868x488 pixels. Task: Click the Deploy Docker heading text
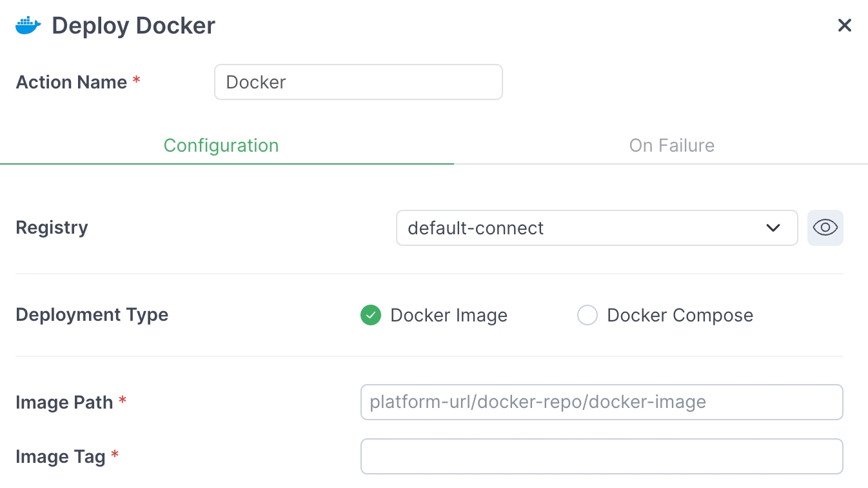point(133,26)
